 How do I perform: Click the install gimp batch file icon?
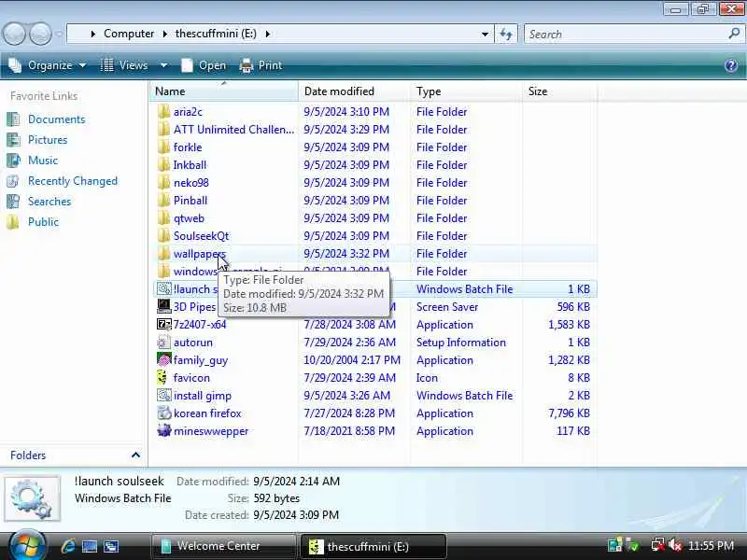click(164, 395)
